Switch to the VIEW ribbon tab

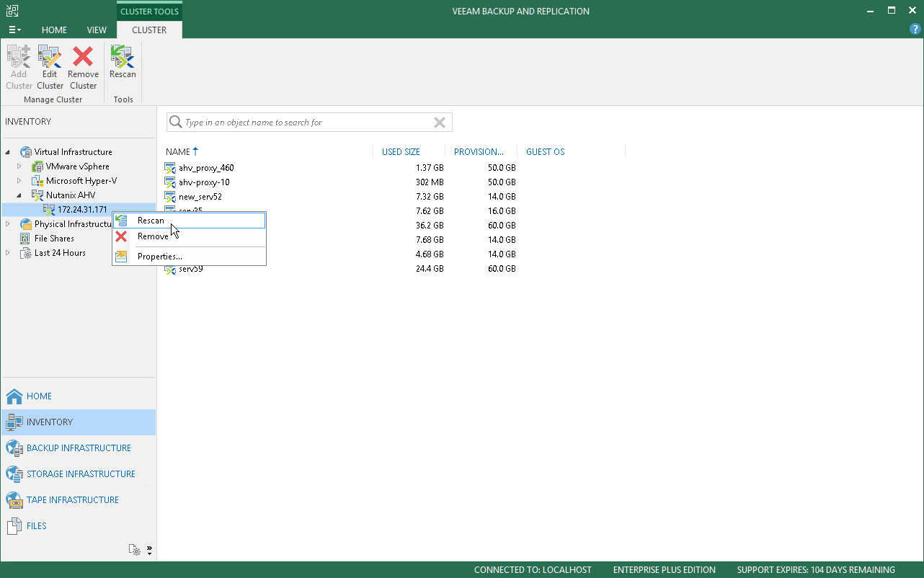pos(97,30)
